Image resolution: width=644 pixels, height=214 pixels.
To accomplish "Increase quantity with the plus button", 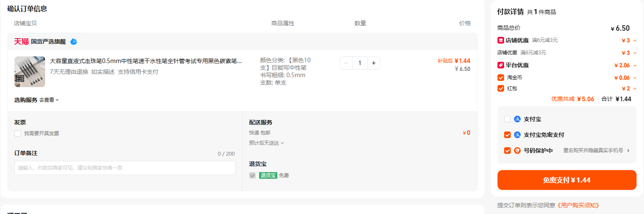I will coord(373,63).
